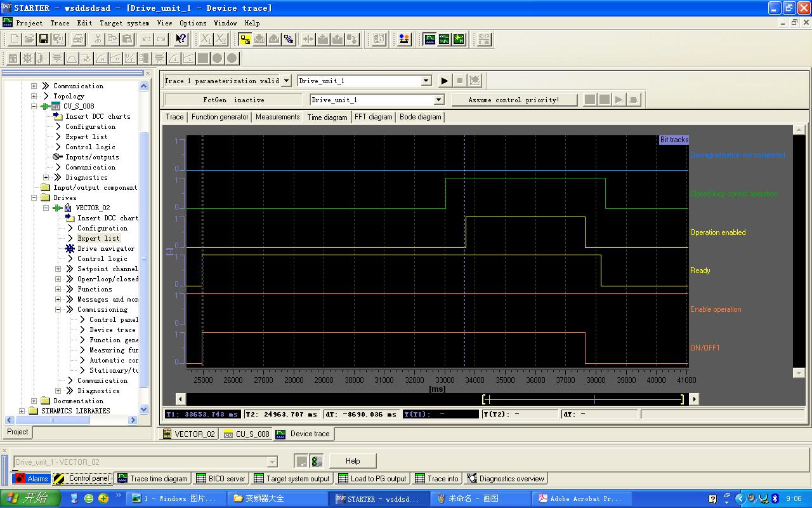Click the Open project folder icon

click(x=29, y=39)
